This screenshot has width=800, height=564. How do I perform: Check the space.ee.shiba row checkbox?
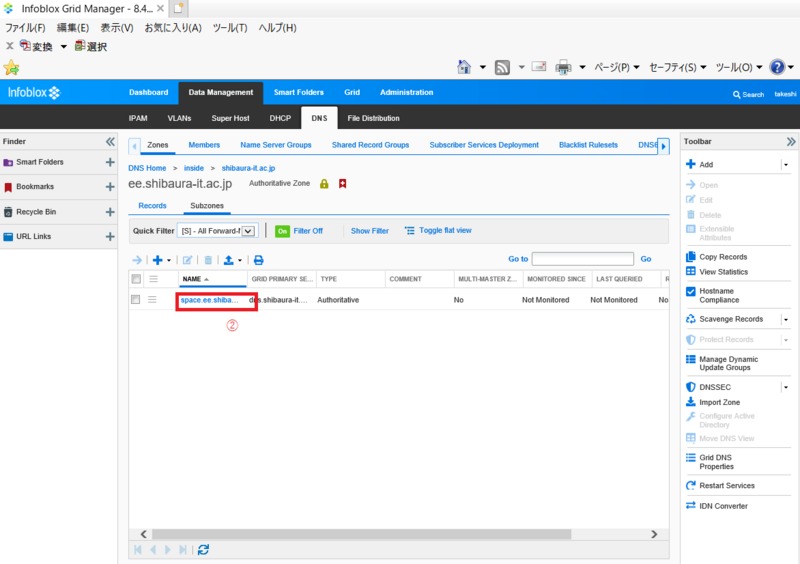(x=135, y=300)
